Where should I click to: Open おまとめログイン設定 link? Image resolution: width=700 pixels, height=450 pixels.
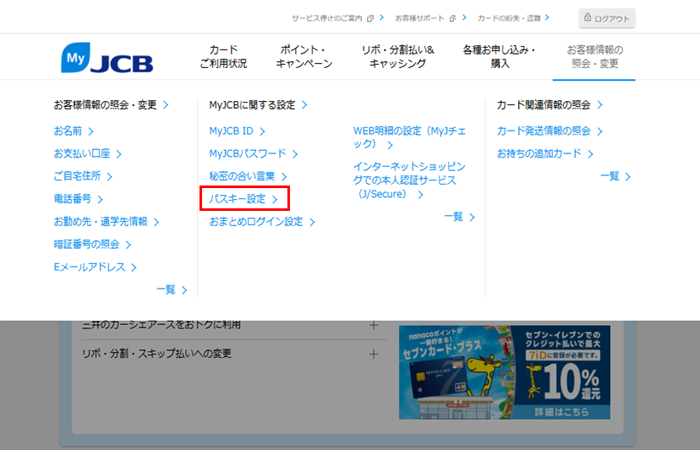pyautogui.click(x=260, y=222)
